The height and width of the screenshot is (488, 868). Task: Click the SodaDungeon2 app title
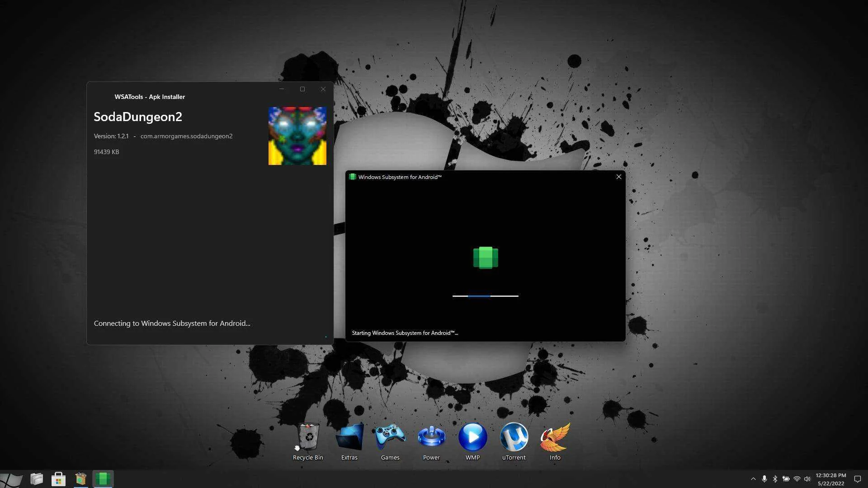[x=138, y=117]
